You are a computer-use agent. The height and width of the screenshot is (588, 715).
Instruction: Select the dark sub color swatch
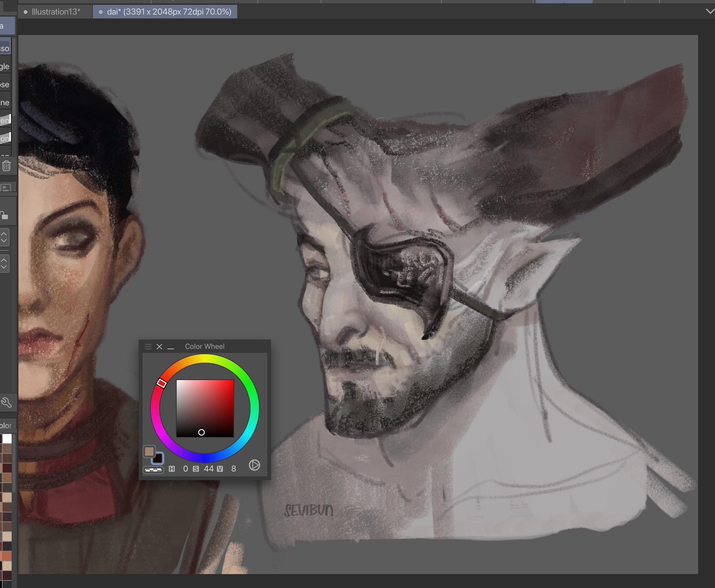coord(158,458)
